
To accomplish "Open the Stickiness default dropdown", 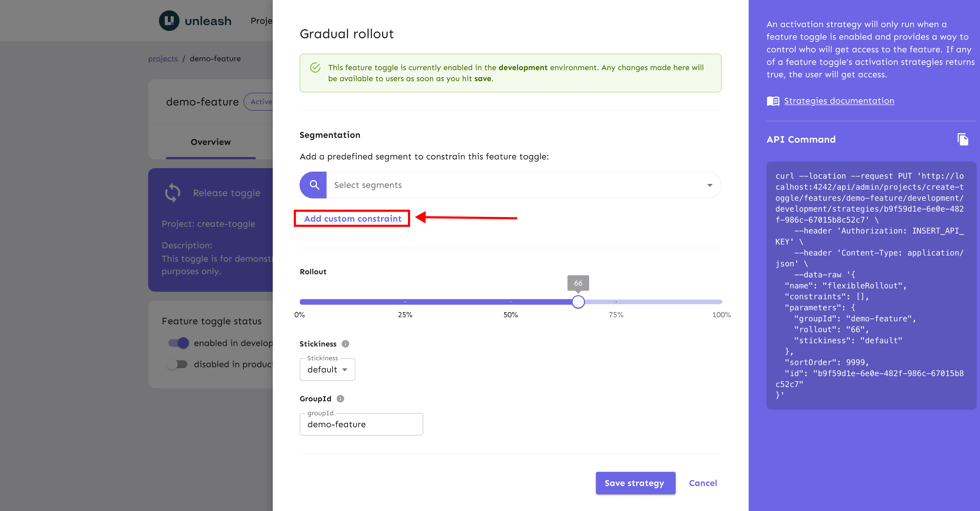I will [x=327, y=370].
